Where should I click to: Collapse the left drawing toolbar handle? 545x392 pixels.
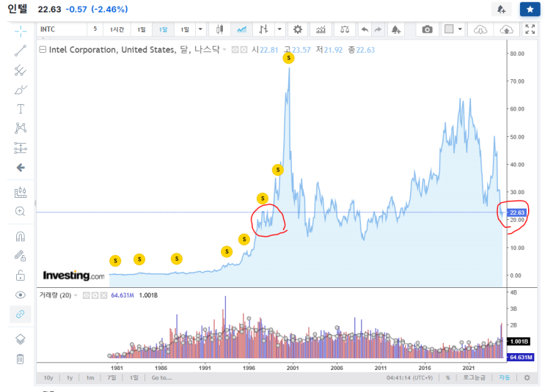point(35,203)
